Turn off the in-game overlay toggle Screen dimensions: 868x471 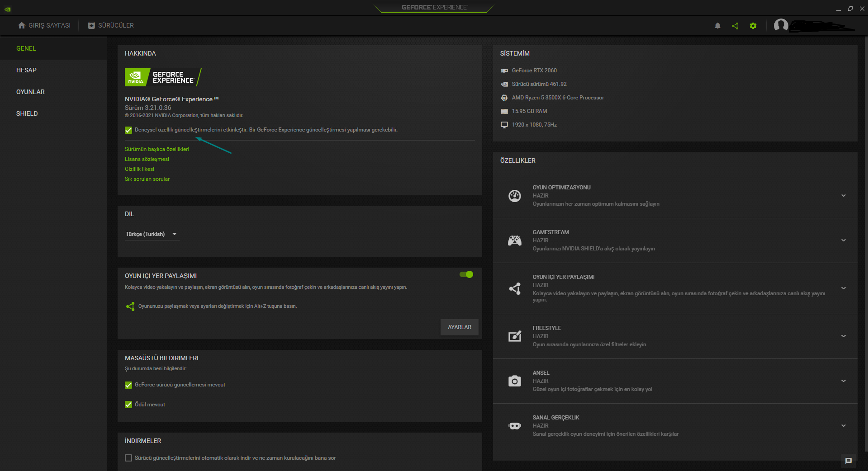[x=466, y=274]
